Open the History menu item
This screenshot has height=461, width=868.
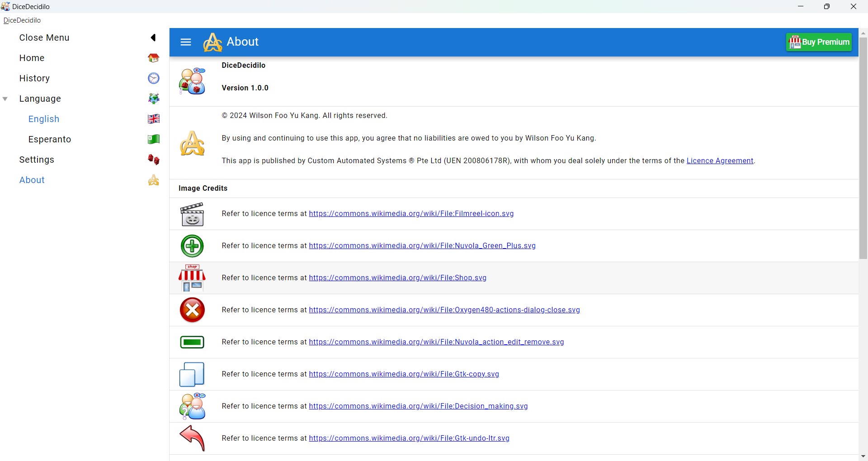pyautogui.click(x=34, y=78)
